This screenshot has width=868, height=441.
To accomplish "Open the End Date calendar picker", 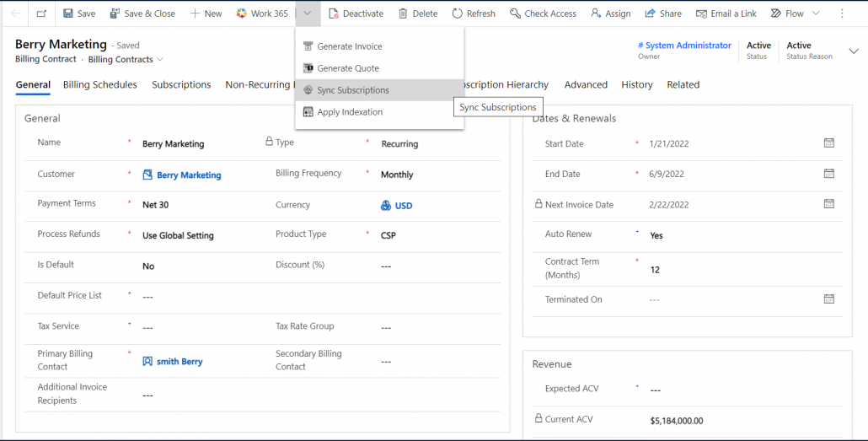I will (828, 174).
